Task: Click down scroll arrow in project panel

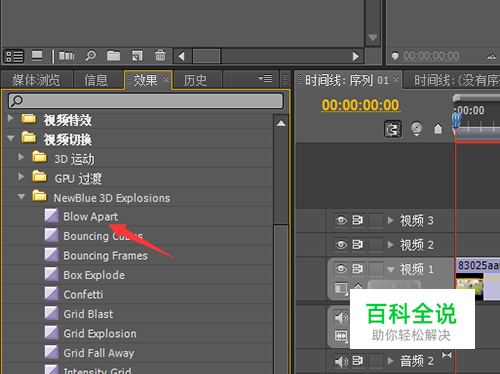Action: point(372,37)
